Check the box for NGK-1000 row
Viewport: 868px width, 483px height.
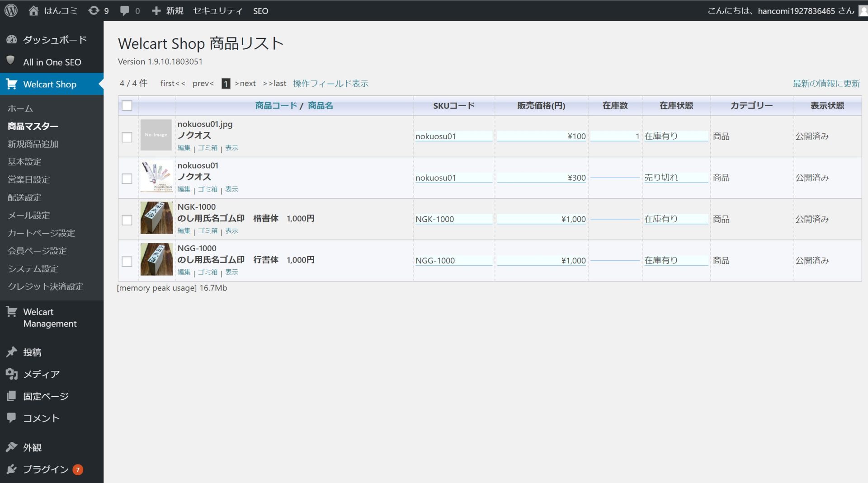[127, 220]
